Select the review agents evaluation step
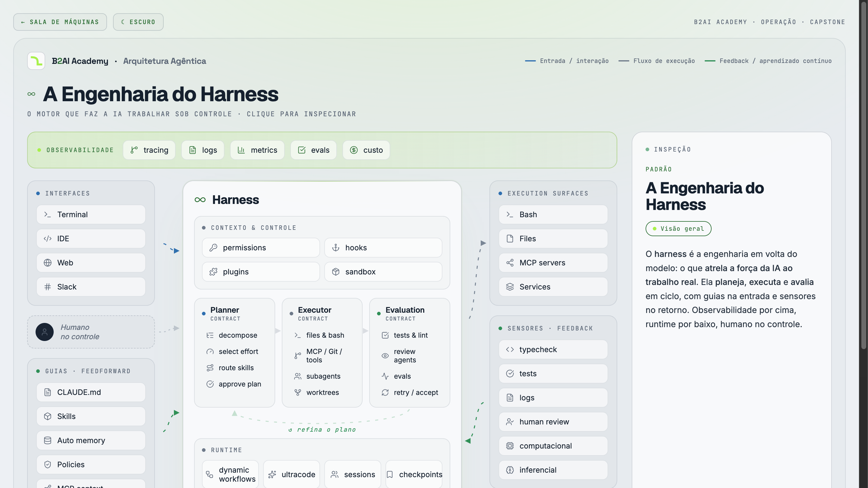This screenshot has height=488, width=868. (410, 356)
